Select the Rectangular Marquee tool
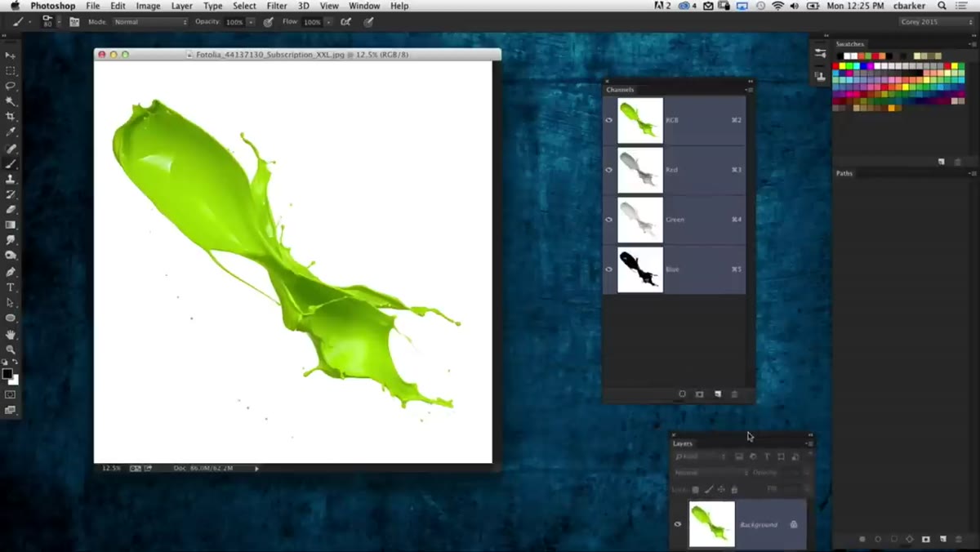 point(11,70)
